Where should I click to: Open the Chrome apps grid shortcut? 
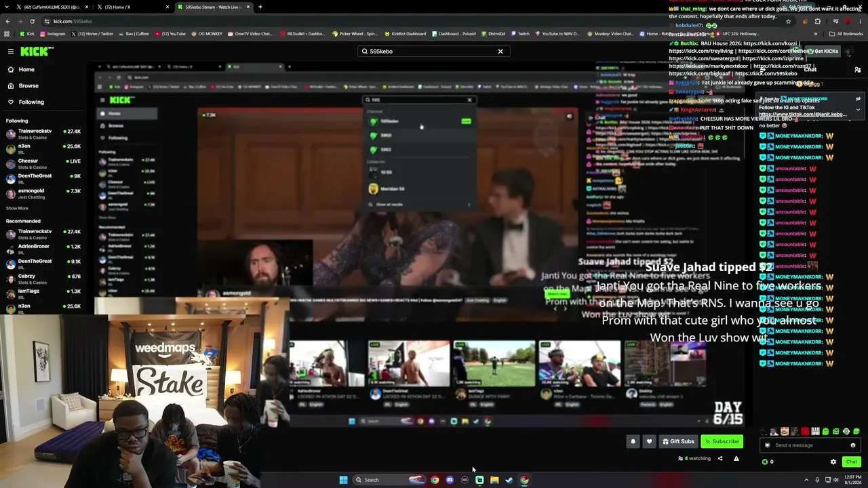pos(7,34)
